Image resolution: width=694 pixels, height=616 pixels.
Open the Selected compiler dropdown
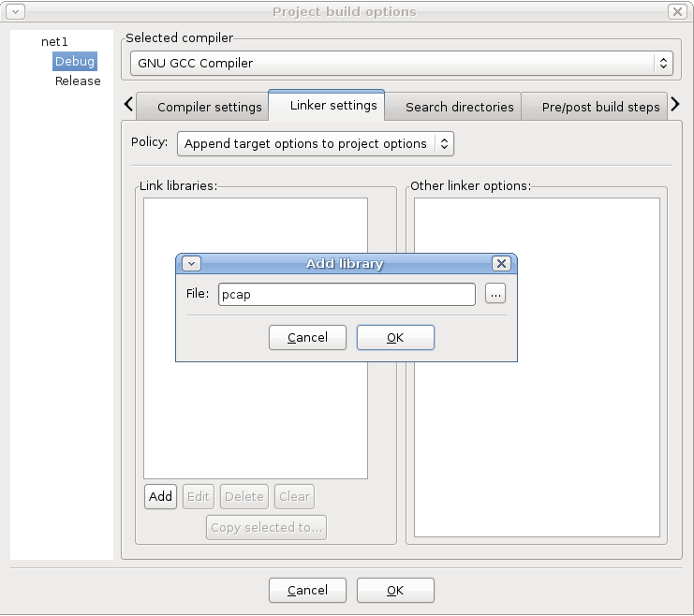(x=402, y=64)
